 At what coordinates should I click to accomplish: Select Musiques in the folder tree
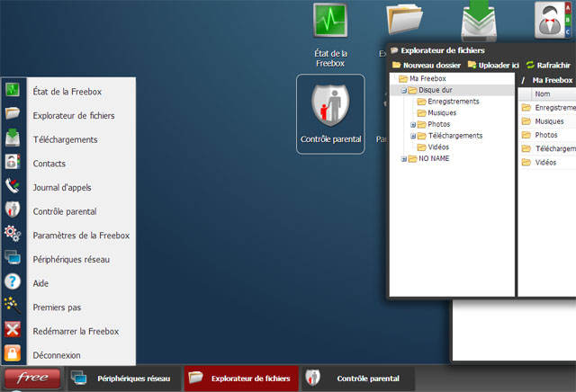pos(442,112)
